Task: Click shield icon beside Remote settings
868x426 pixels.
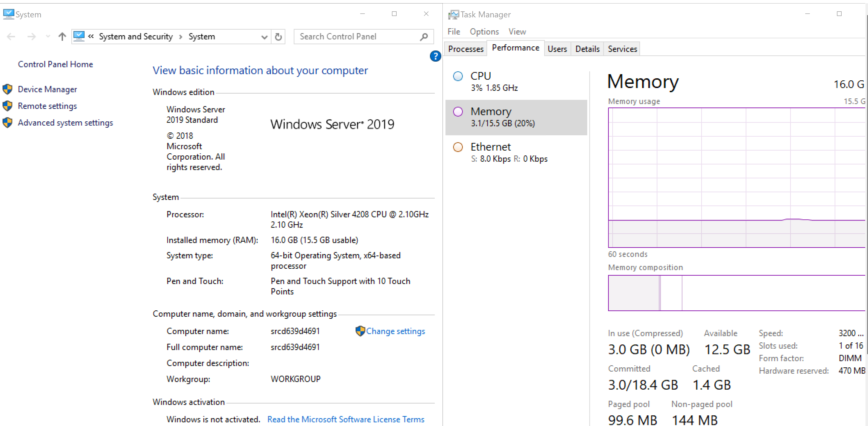Action: click(7, 106)
